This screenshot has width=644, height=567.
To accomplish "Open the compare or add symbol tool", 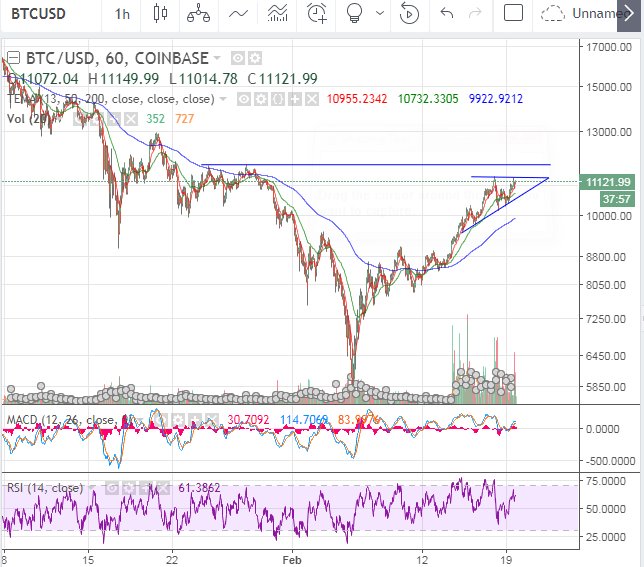I will coord(198,14).
